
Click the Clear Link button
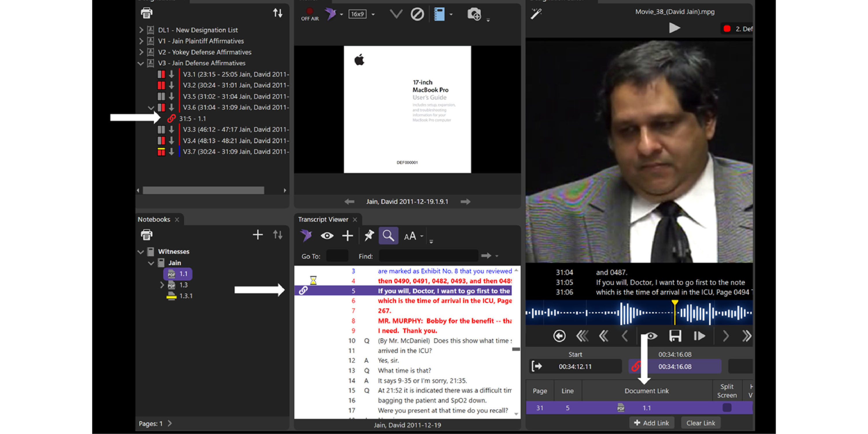pos(701,423)
